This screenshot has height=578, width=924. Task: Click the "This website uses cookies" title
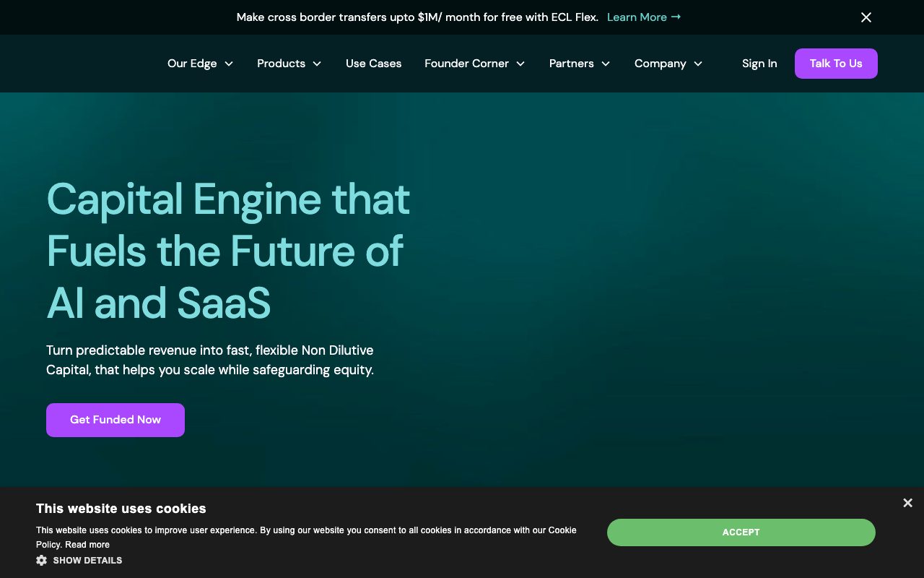[121, 509]
